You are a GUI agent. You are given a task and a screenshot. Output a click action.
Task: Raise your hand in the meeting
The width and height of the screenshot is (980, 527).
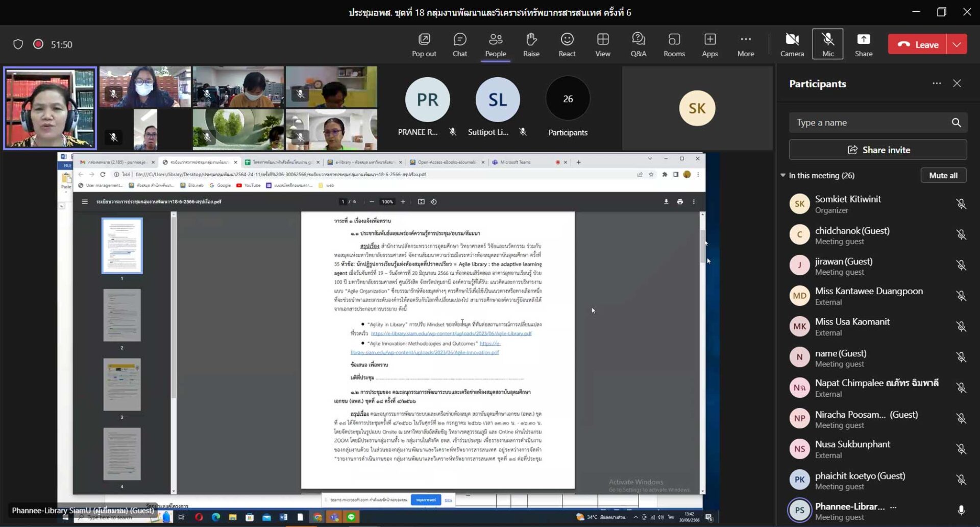[531, 44]
